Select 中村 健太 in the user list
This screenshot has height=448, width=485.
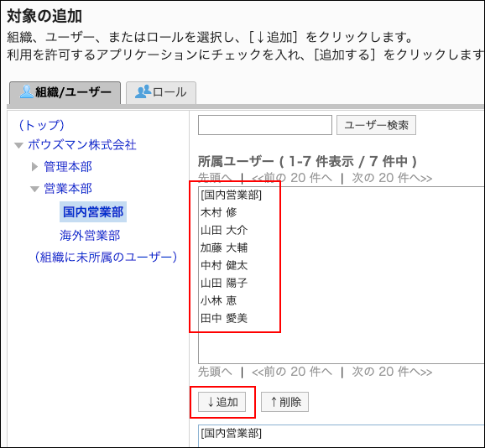click(224, 265)
